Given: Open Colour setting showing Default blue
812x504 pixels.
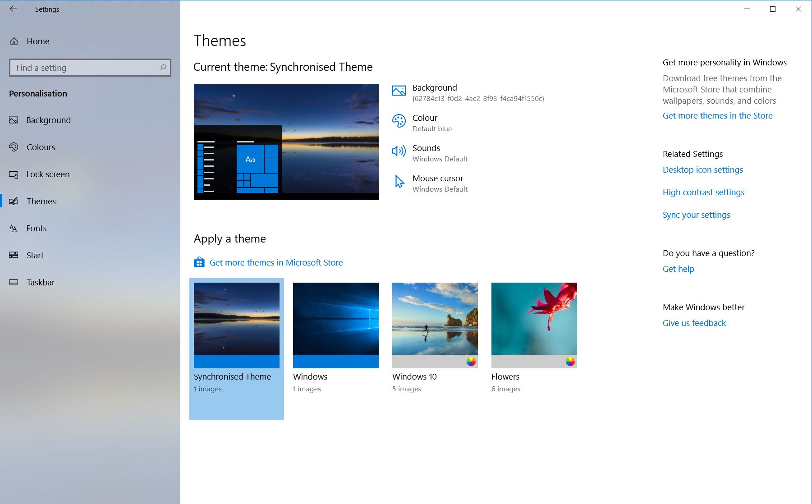Looking at the screenshot, I should tap(422, 123).
